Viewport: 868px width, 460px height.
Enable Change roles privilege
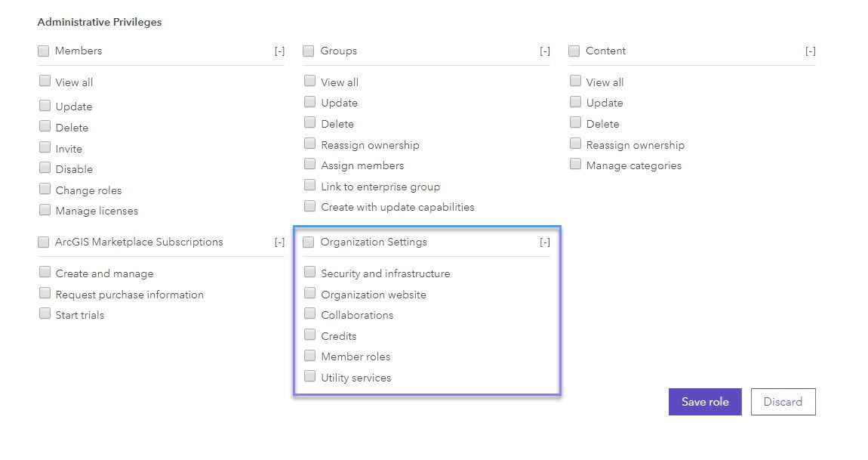[45, 190]
